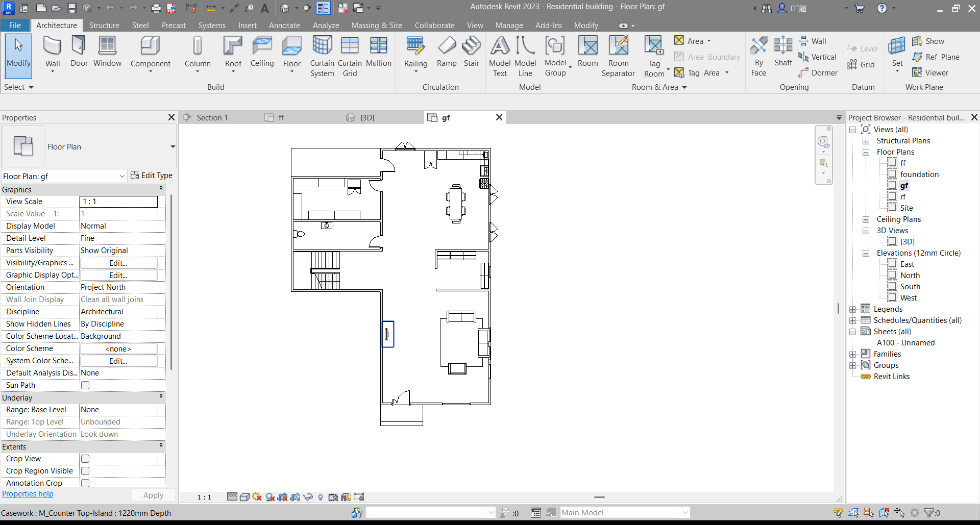
Task: Select the Dormer opening tool
Action: (x=818, y=72)
